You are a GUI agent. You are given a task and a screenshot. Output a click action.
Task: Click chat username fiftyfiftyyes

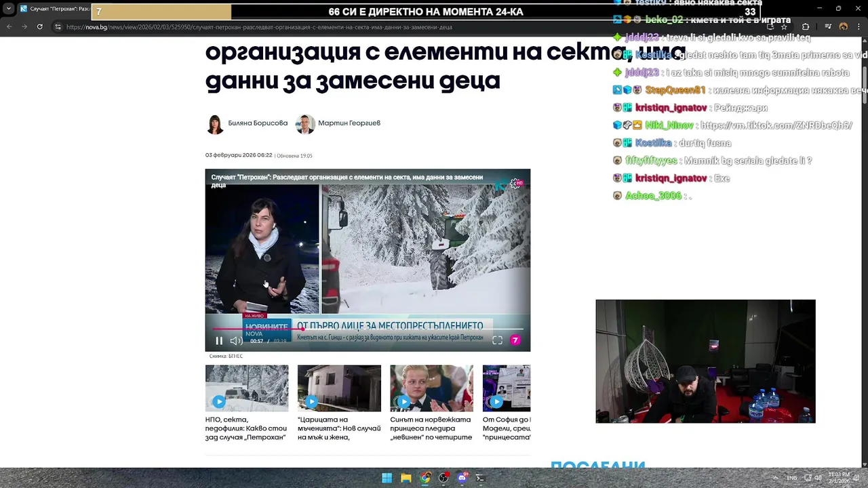tap(651, 161)
